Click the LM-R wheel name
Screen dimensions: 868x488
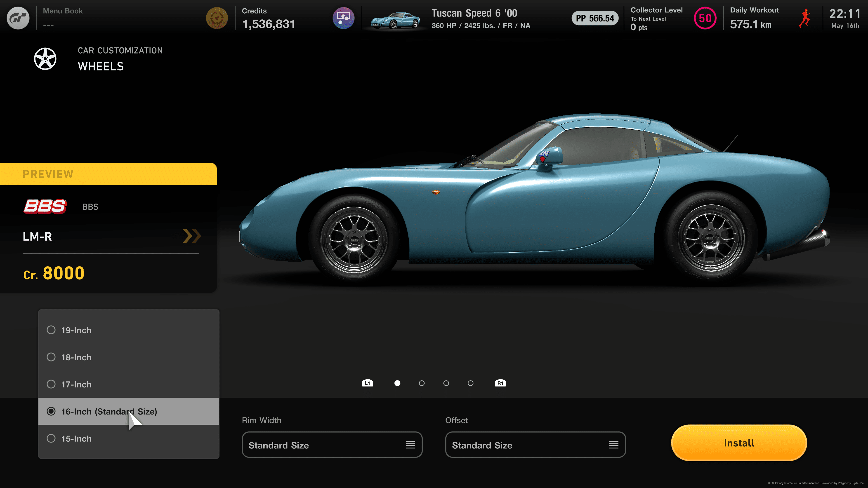37,236
